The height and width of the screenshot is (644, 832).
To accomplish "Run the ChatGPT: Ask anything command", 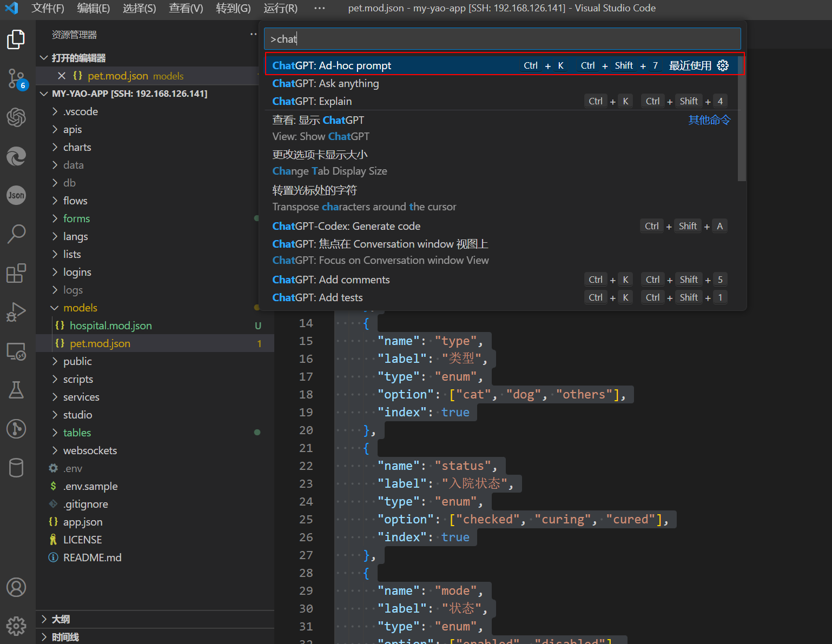I will click(x=325, y=83).
